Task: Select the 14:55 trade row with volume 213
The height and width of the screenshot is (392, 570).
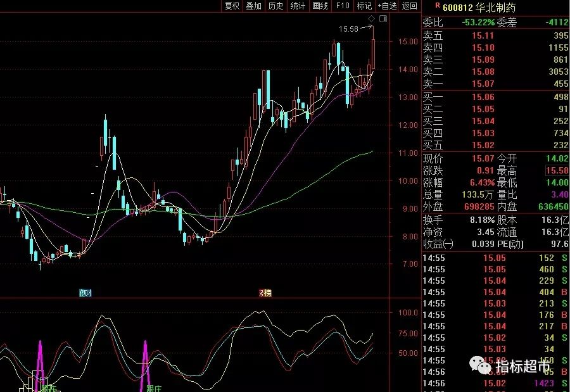Action: coord(495,303)
